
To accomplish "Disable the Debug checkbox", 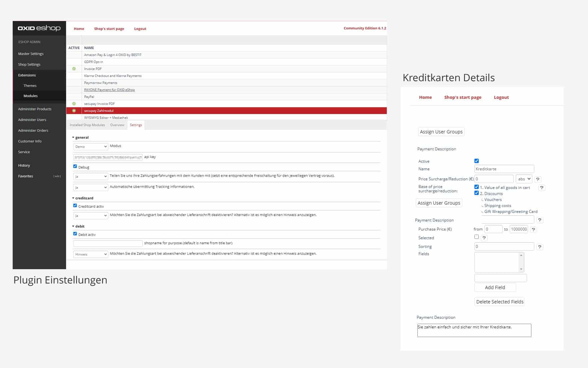I will [x=75, y=166].
